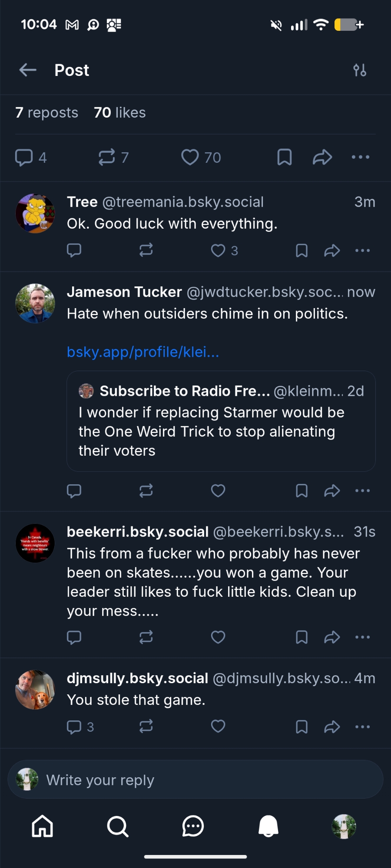
Task: Go back using the arrow icon
Action: tap(28, 70)
